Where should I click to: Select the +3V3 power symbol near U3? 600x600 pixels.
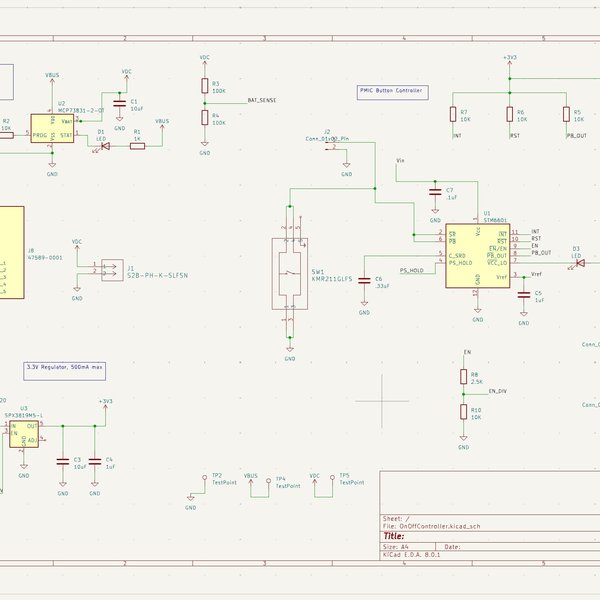click(x=106, y=406)
